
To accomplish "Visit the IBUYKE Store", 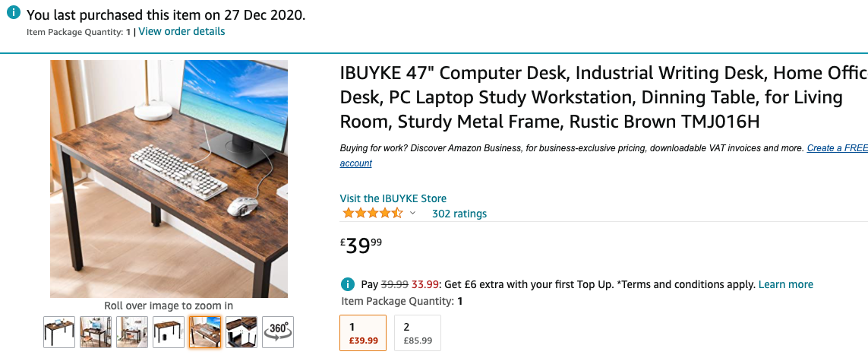I will 393,198.
